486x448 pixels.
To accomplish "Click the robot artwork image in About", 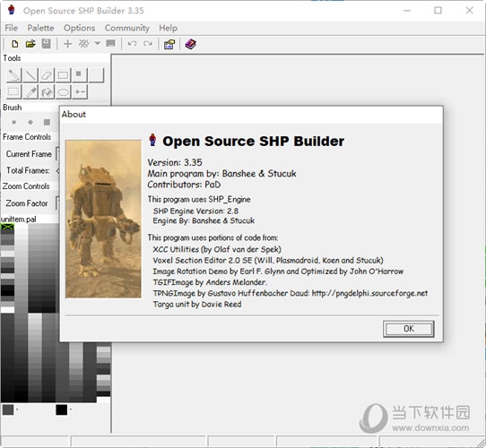I will (103, 219).
